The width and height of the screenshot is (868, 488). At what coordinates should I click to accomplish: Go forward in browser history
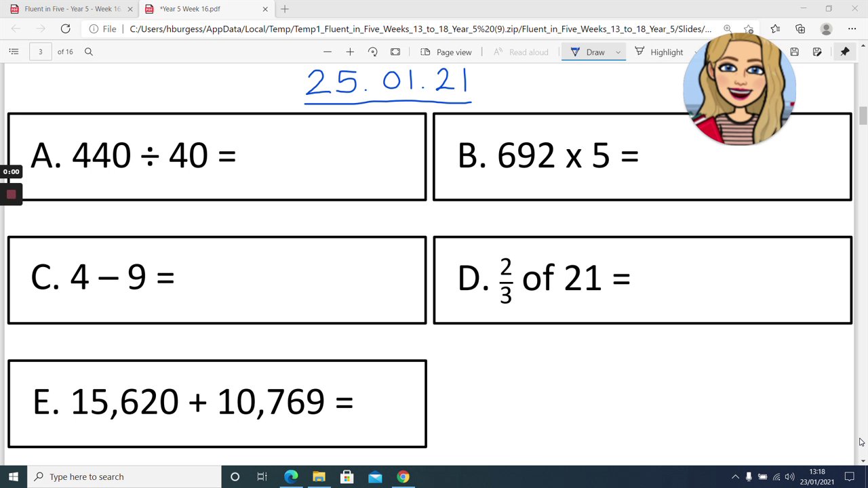point(41,28)
